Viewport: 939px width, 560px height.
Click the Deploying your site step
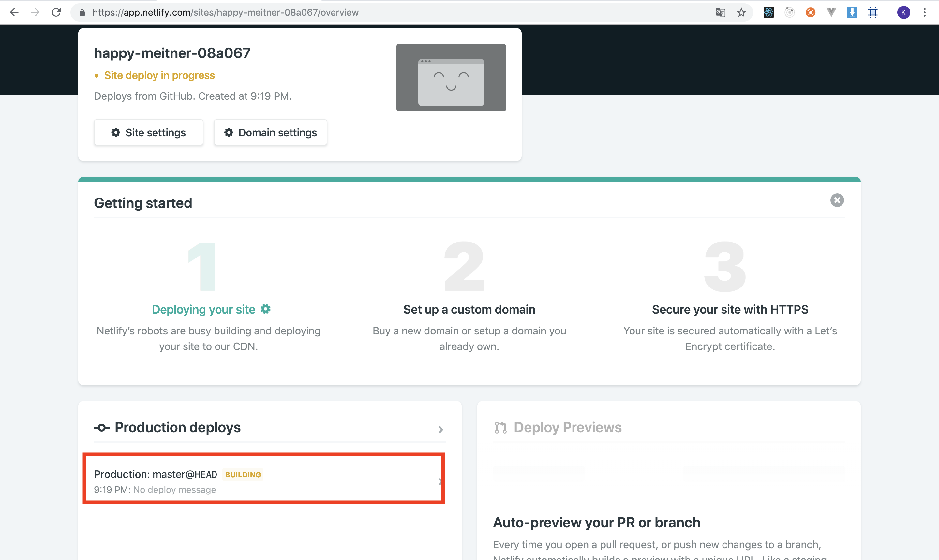pyautogui.click(x=203, y=309)
